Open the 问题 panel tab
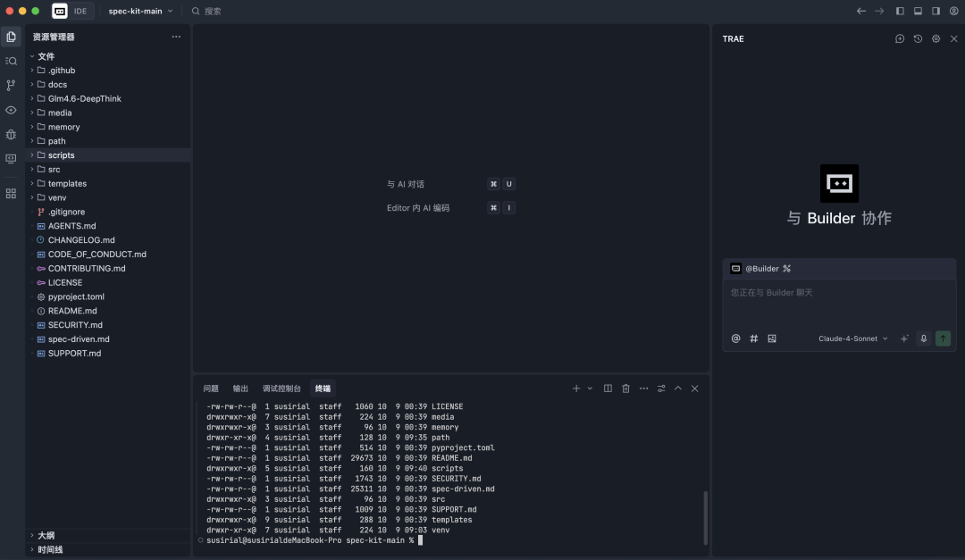This screenshot has width=965, height=560. 210,389
